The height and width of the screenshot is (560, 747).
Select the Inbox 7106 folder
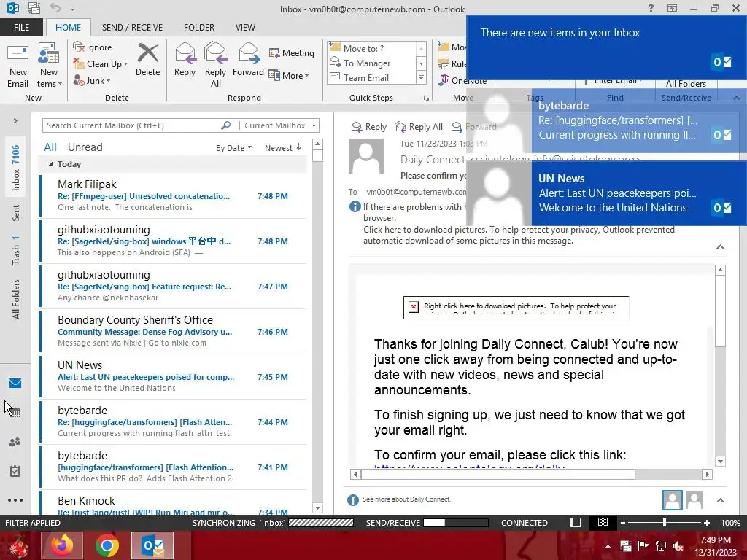coord(16,168)
